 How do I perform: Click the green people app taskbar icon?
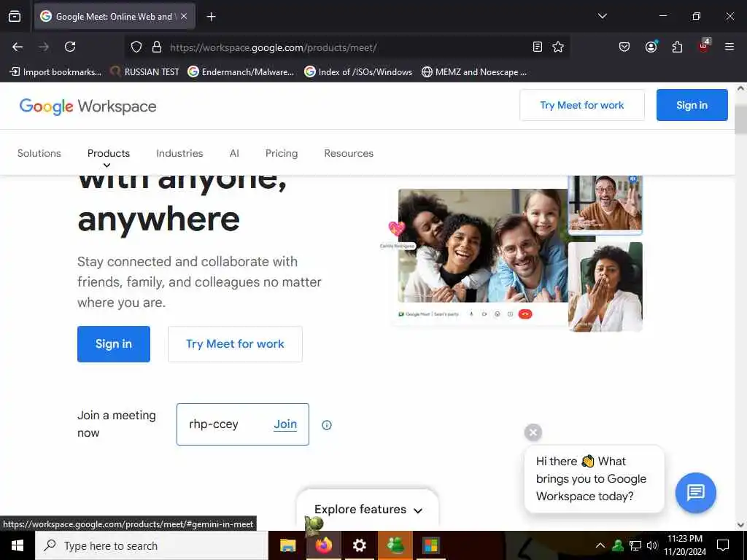(x=395, y=545)
